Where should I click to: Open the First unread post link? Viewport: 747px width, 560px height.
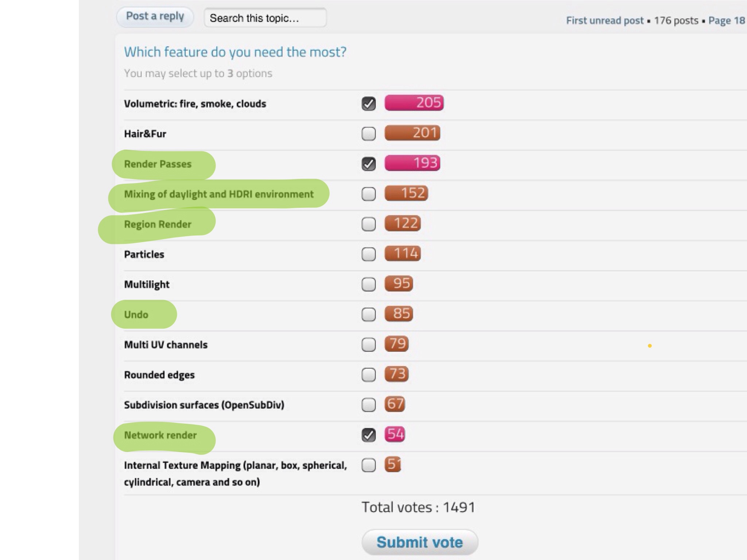(604, 20)
